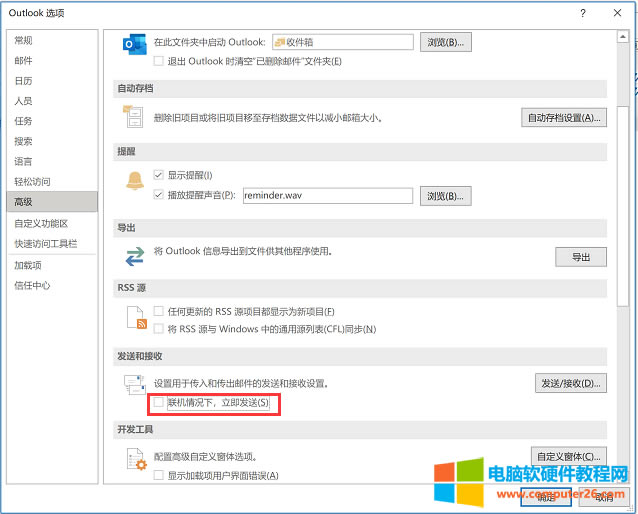Viewport: 638px width, 514px height.
Task: Open the 日历 options category
Action: point(52,81)
